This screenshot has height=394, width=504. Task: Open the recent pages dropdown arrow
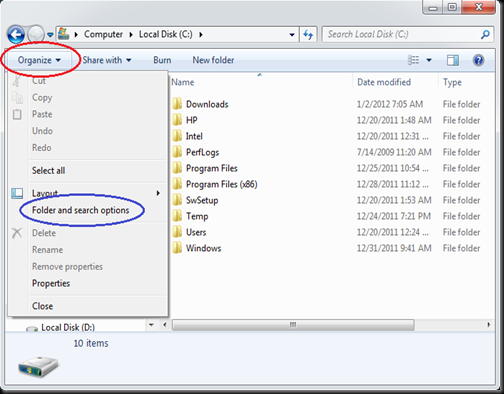50,35
